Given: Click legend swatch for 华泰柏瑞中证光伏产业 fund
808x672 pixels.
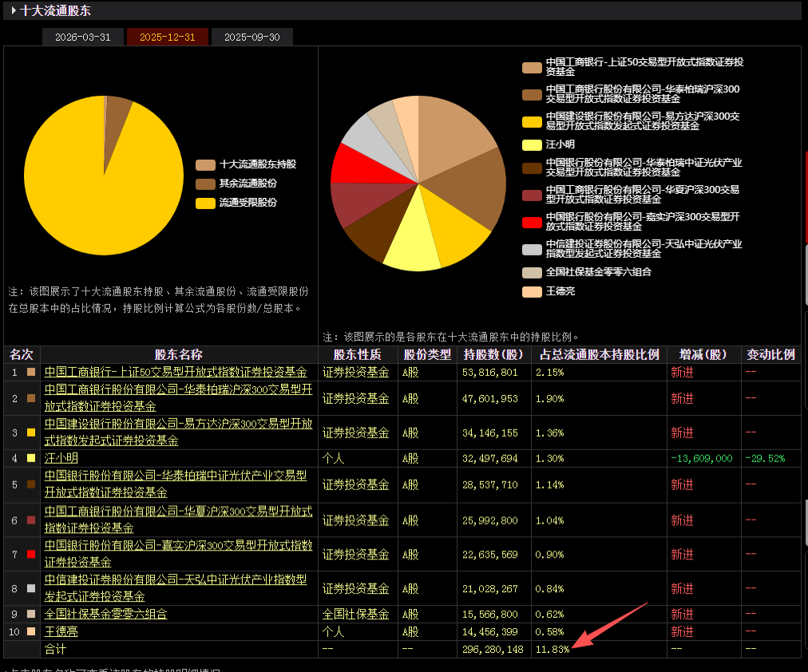Looking at the screenshot, I should pos(532,168).
